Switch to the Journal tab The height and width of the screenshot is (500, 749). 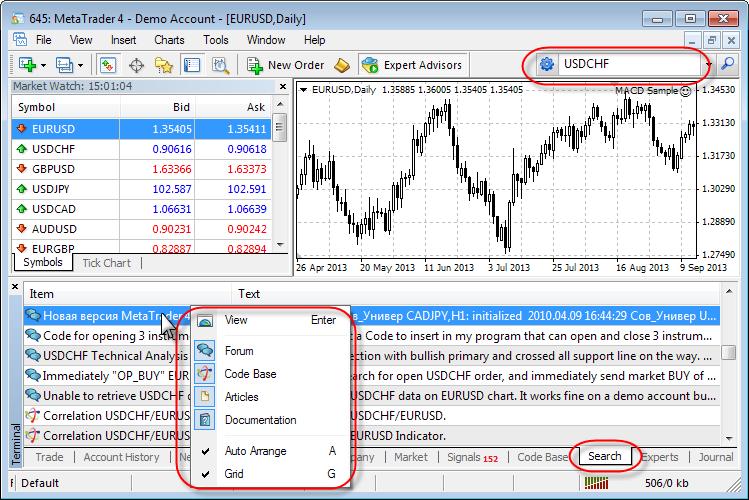click(x=716, y=457)
